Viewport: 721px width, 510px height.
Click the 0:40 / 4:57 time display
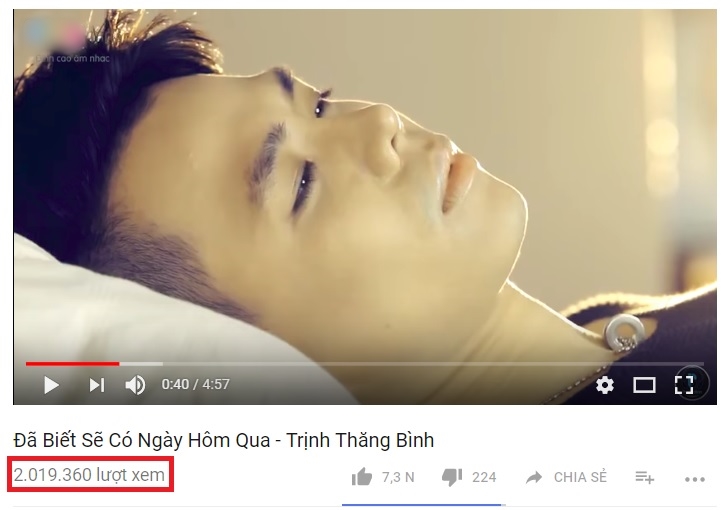[x=195, y=384]
